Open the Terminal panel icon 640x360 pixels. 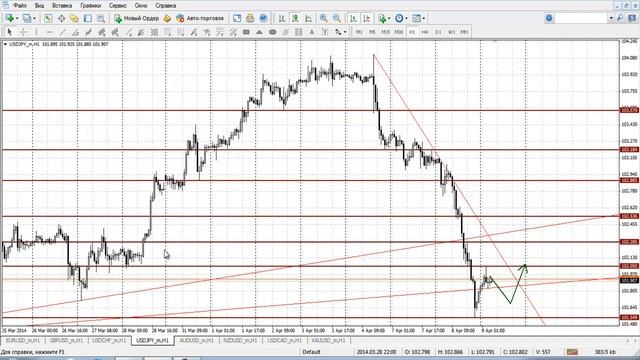click(x=87, y=18)
